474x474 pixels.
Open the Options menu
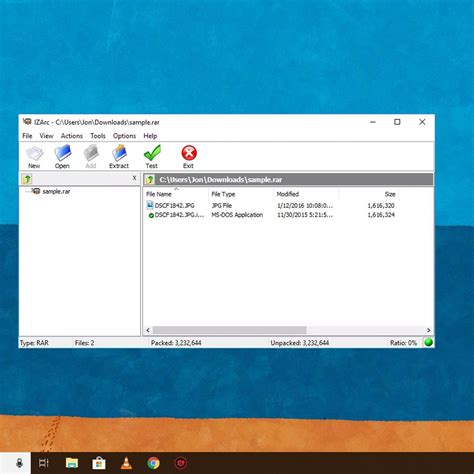[x=124, y=136]
